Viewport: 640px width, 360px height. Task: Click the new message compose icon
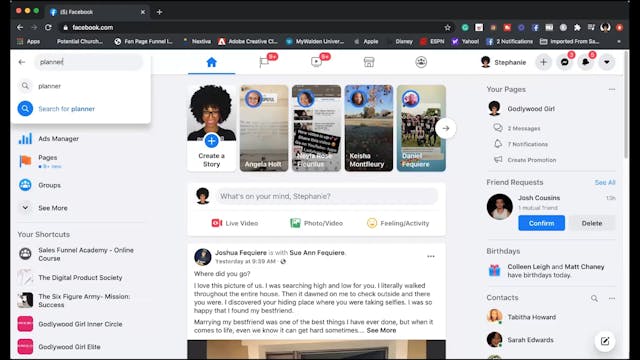click(x=605, y=341)
